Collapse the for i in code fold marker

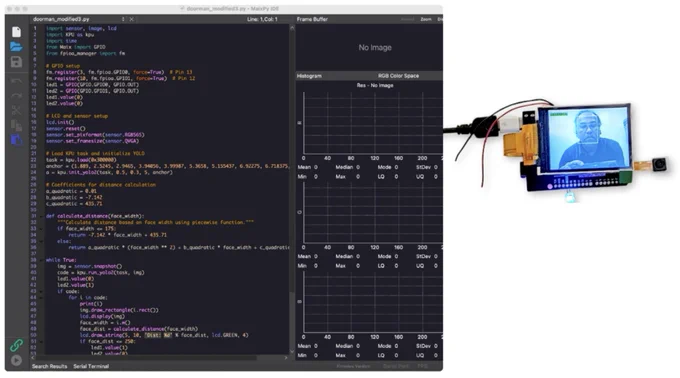tap(42, 297)
